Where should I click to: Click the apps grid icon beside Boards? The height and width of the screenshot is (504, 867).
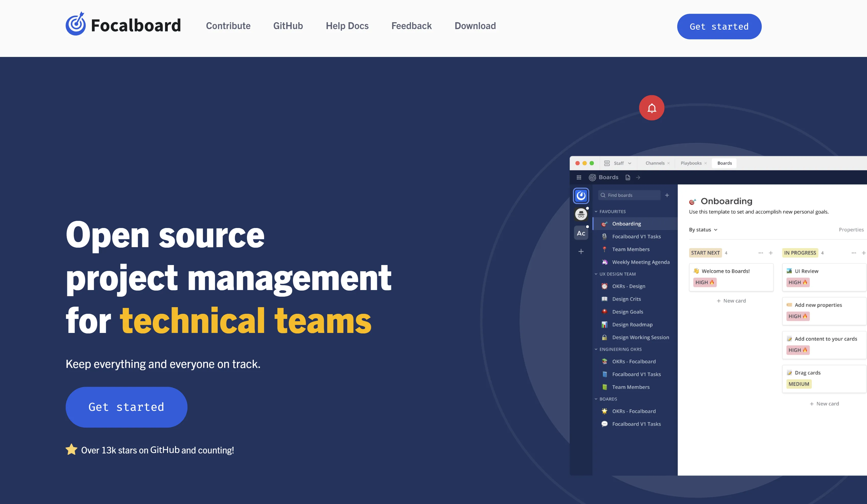click(x=579, y=177)
